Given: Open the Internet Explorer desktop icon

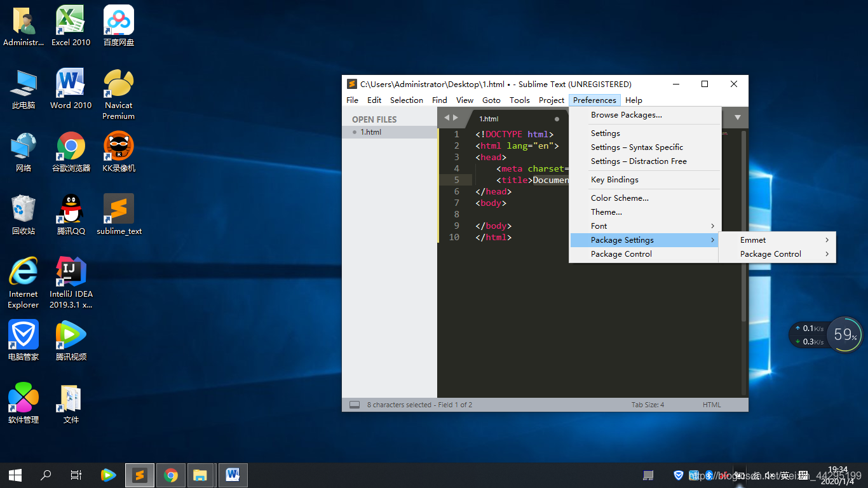Looking at the screenshot, I should [24, 283].
